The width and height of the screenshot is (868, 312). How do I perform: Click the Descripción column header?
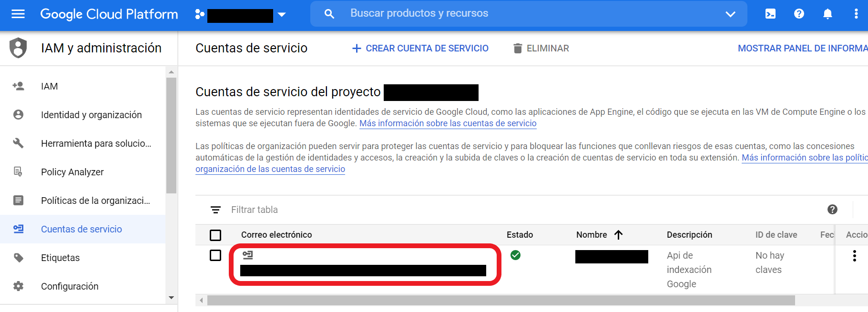pos(689,235)
